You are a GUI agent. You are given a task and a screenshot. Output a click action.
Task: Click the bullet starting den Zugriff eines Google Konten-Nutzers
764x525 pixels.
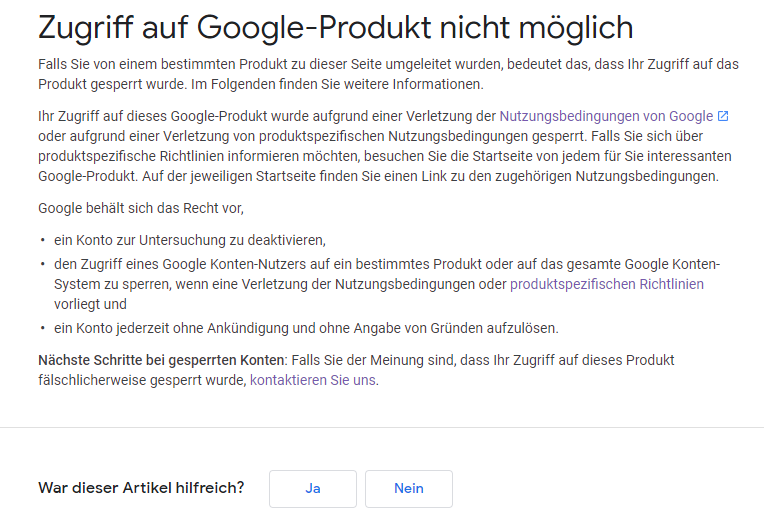coord(387,284)
